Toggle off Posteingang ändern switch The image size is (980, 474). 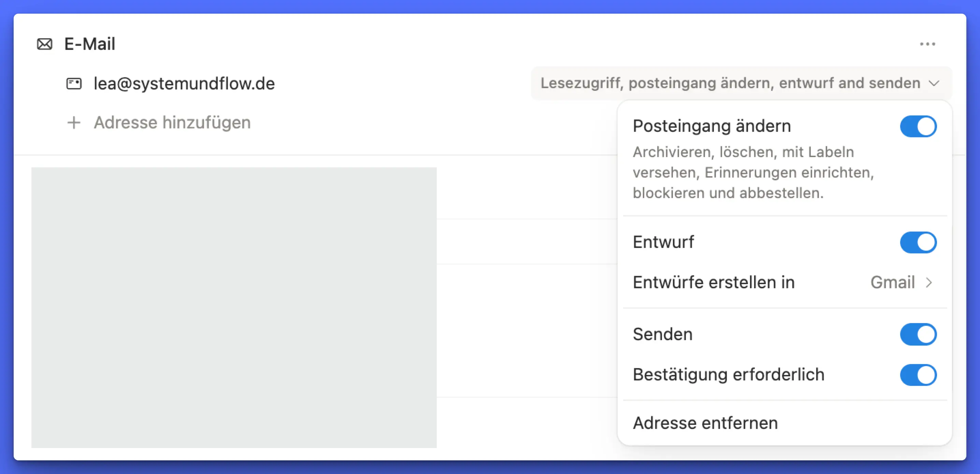pos(918,126)
